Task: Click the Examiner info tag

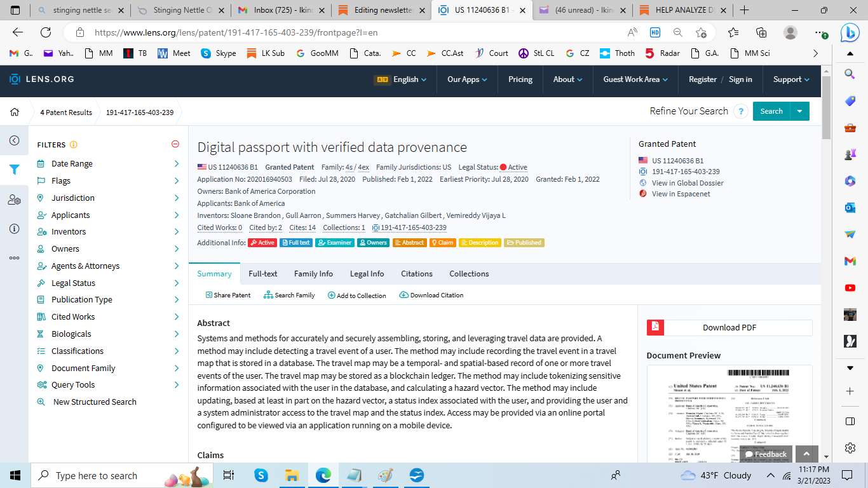Action: tap(334, 243)
